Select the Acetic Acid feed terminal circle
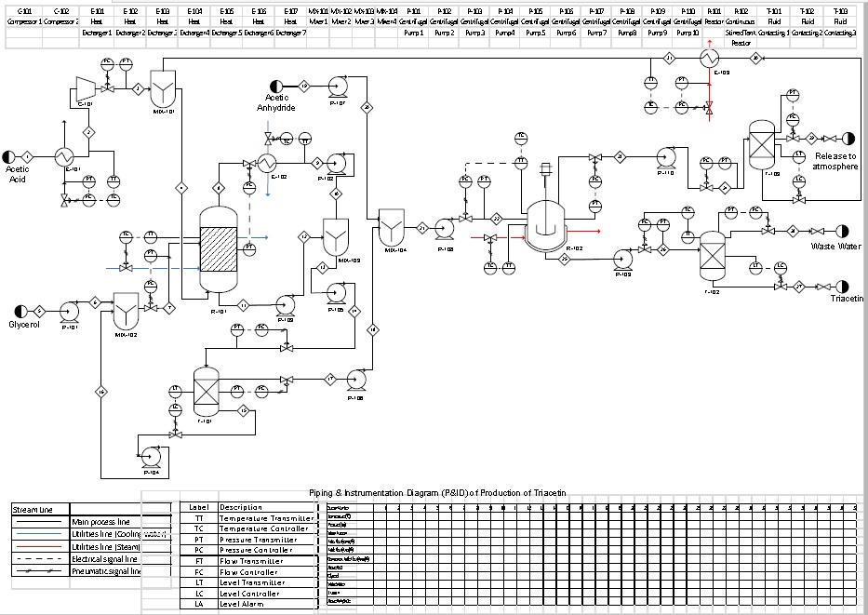The width and height of the screenshot is (868, 615). (8, 156)
